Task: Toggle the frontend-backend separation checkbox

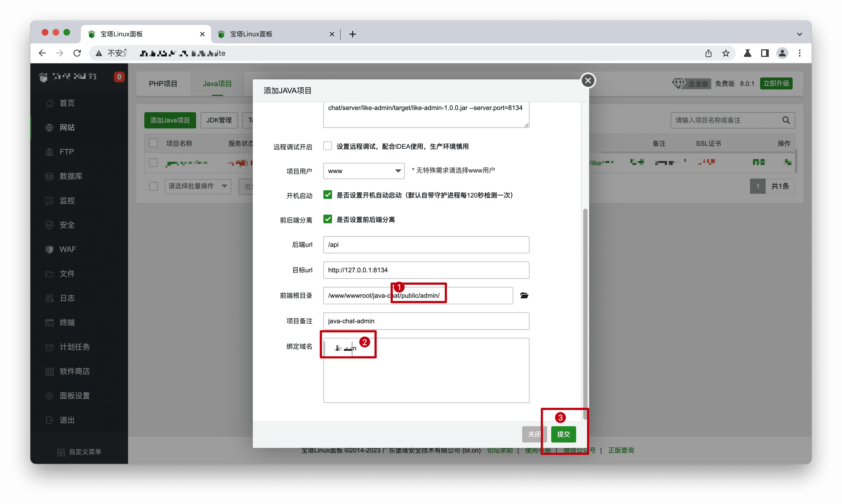Action: pos(327,219)
